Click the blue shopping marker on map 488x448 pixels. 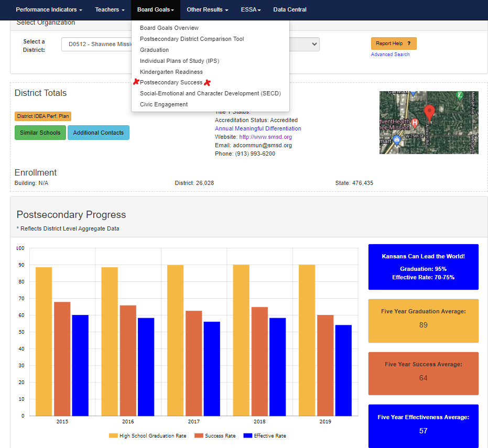click(396, 140)
